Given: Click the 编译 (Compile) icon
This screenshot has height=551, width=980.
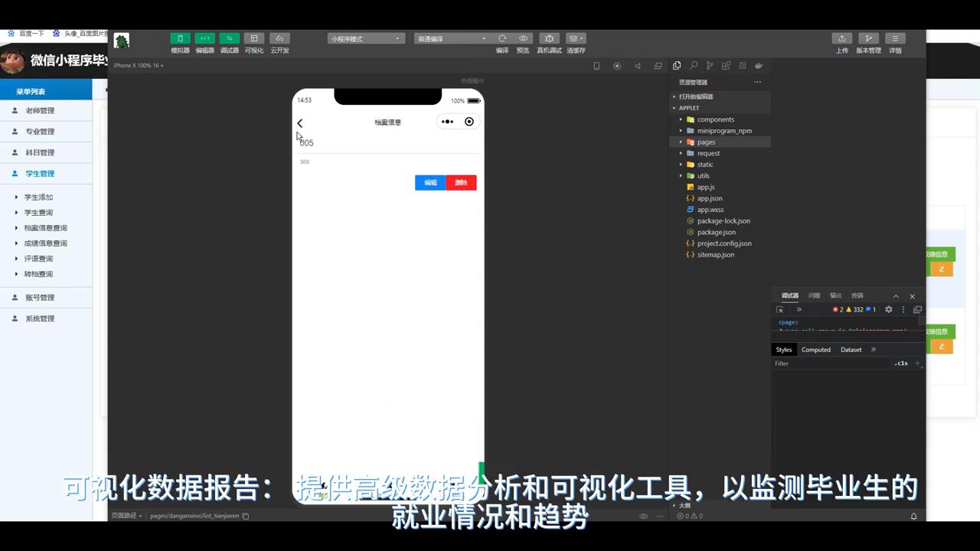Looking at the screenshot, I should 501,38.
